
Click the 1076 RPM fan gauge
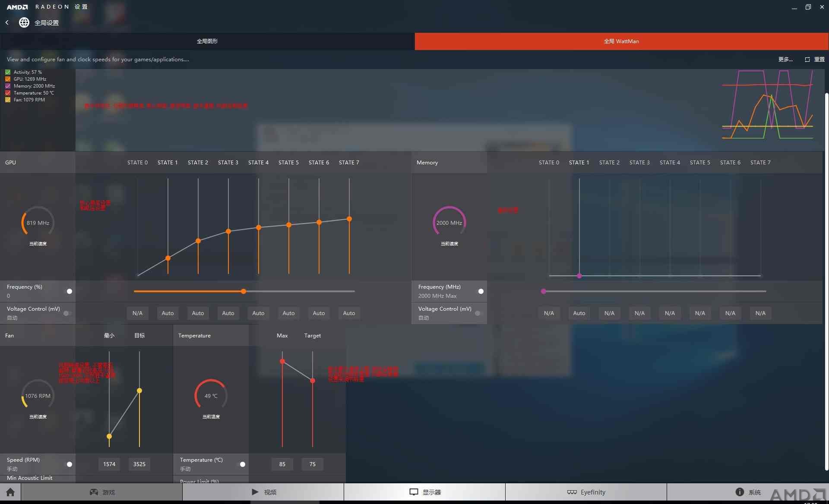38,396
